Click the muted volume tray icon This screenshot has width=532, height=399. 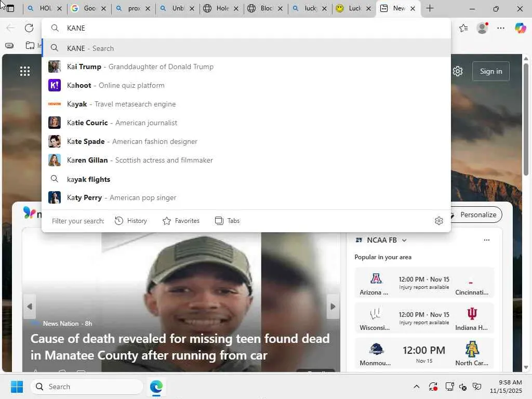463,387
